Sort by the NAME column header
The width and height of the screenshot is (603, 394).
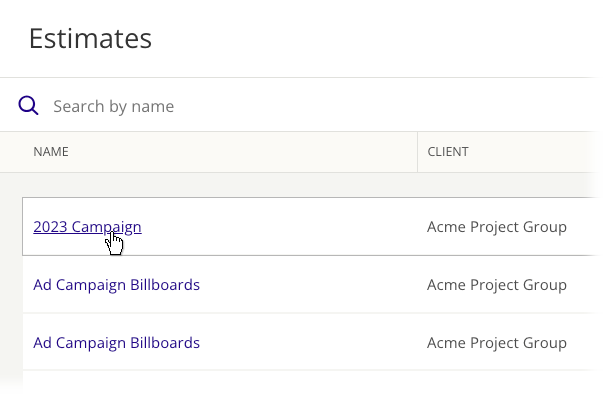tap(51, 151)
